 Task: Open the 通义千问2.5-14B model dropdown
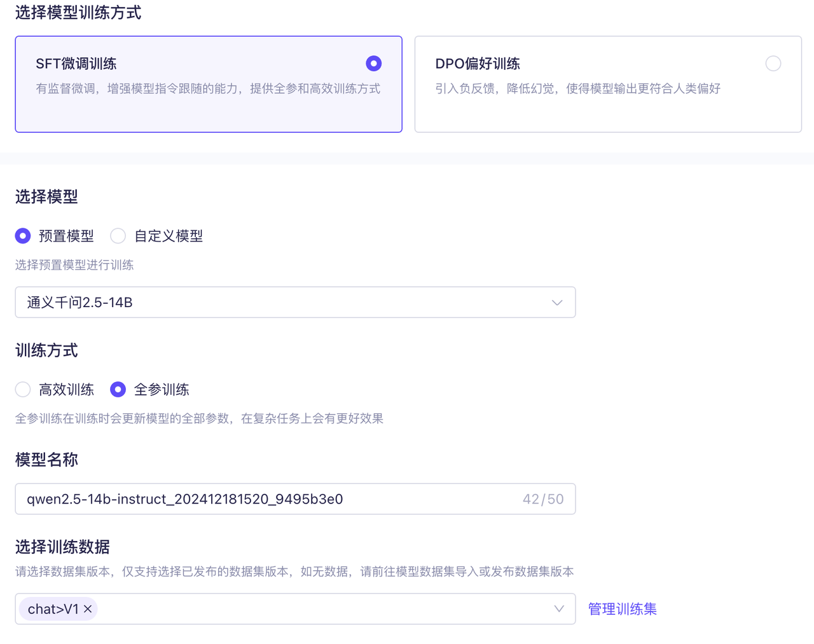coord(295,302)
